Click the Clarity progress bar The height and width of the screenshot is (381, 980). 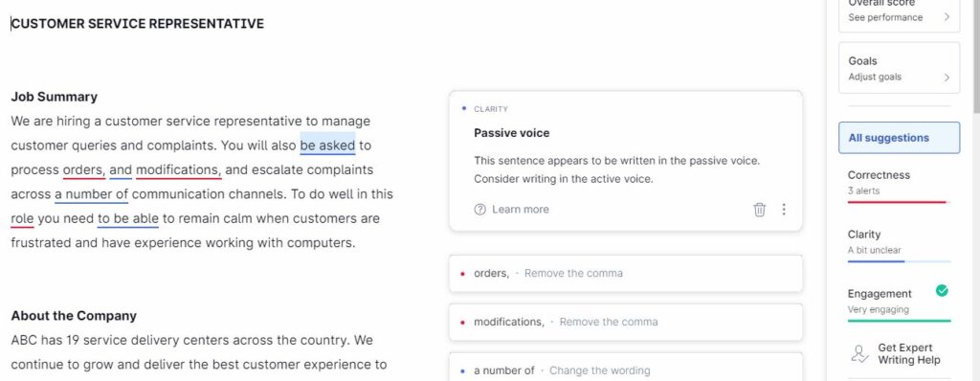click(x=899, y=261)
